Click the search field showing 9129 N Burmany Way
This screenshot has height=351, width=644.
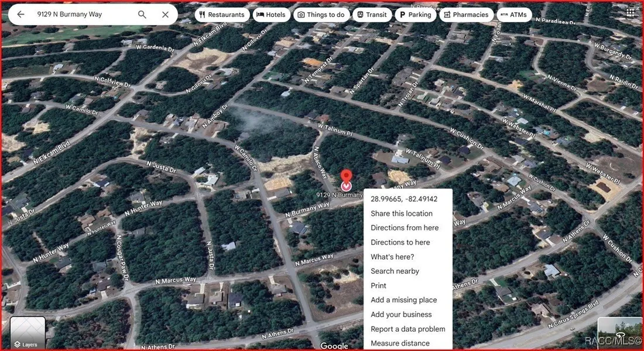click(82, 15)
